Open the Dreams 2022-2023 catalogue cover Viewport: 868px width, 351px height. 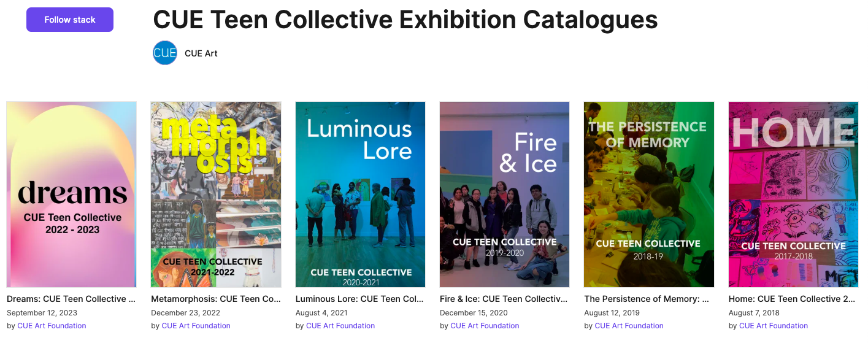coord(71,195)
